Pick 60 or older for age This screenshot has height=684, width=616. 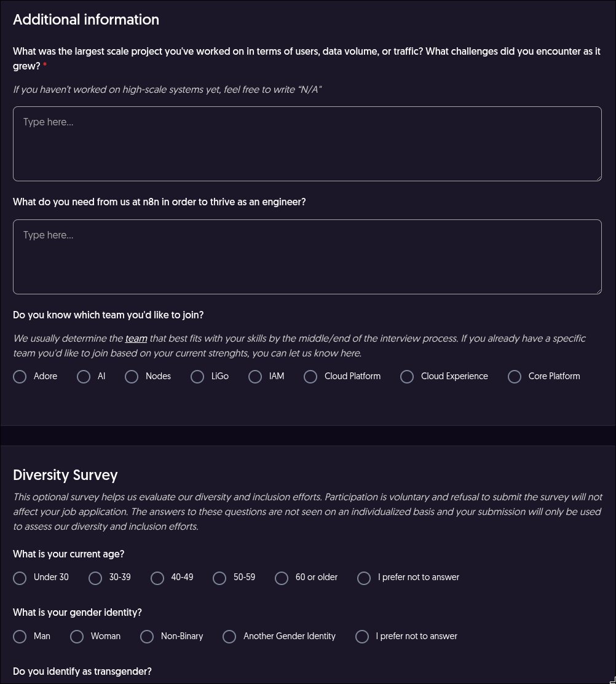pos(282,578)
